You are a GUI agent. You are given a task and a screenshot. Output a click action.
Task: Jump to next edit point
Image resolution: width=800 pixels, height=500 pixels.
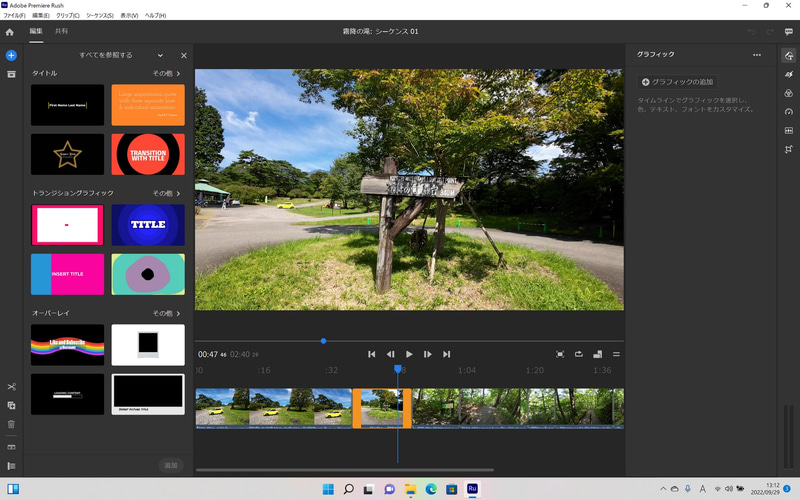pos(446,354)
